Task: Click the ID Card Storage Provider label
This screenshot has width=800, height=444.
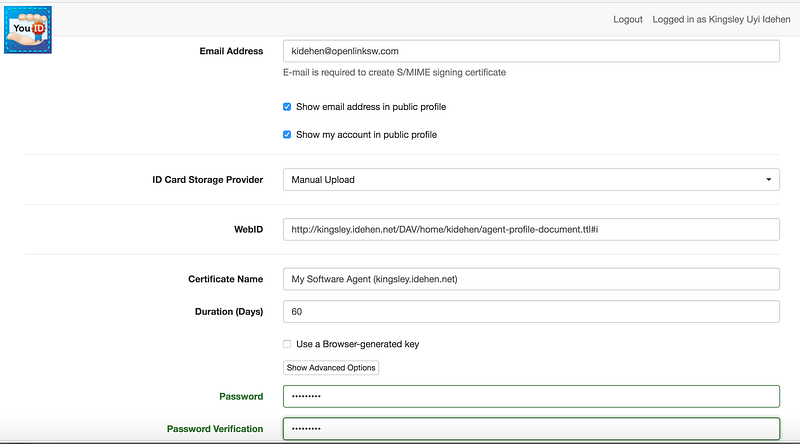Action: [208, 180]
